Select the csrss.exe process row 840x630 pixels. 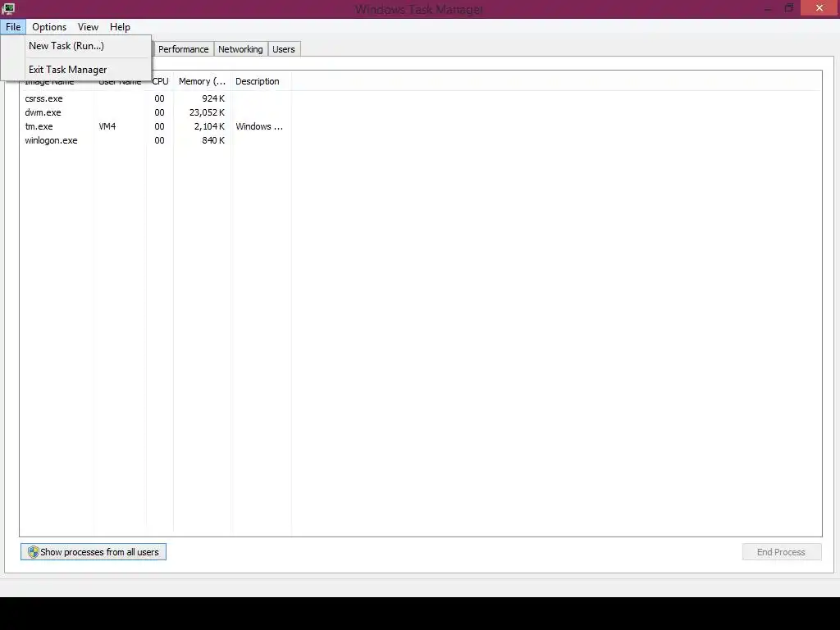[155, 98]
